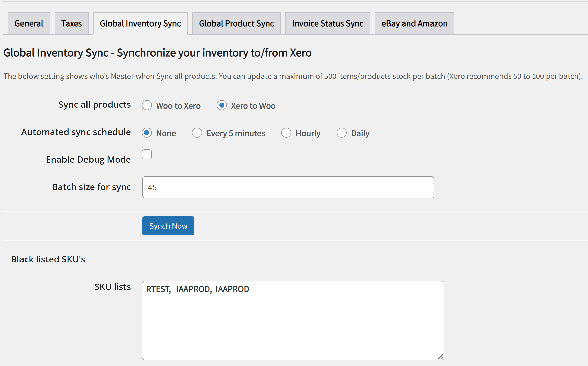
Task: Click the Synch Now button
Action: click(168, 226)
